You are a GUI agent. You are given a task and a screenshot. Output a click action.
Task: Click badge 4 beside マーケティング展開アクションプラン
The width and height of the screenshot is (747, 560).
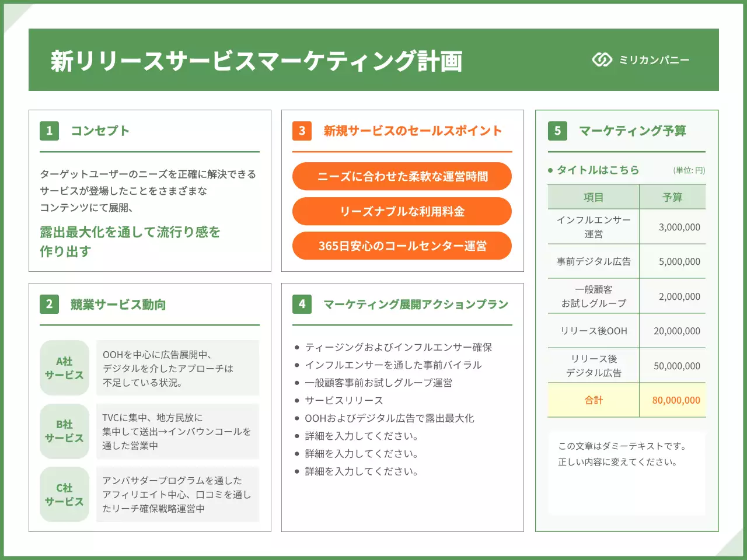click(x=302, y=304)
